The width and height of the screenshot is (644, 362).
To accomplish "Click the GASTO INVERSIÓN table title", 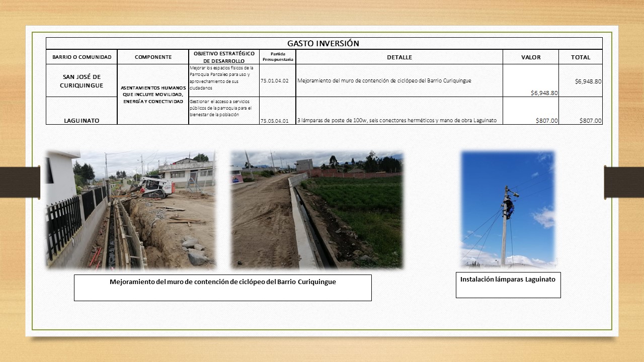I will 324,43.
